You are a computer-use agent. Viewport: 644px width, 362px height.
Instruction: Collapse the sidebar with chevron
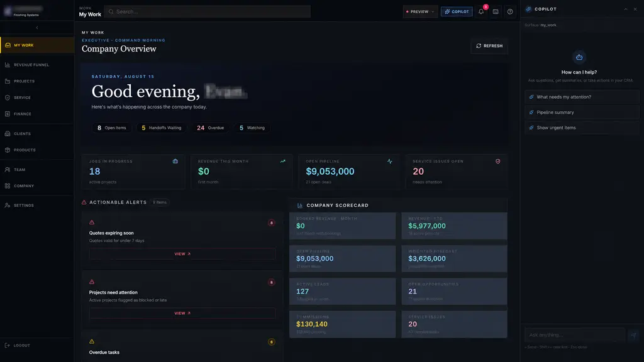pyautogui.click(x=37, y=28)
